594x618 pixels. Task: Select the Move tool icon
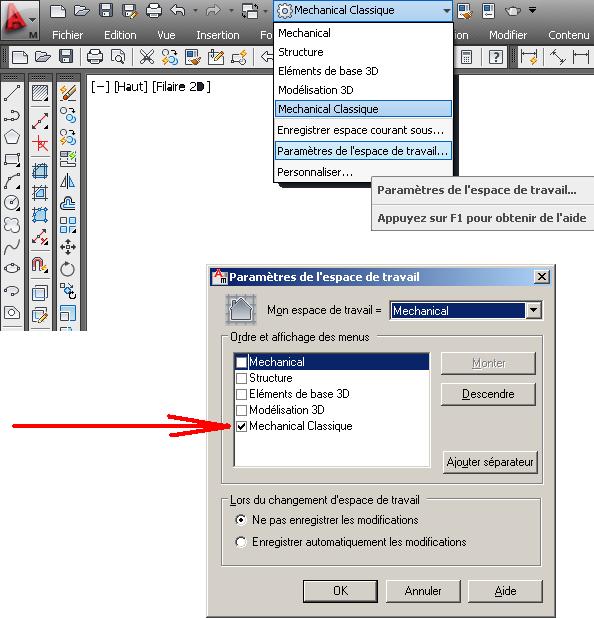tap(68, 247)
